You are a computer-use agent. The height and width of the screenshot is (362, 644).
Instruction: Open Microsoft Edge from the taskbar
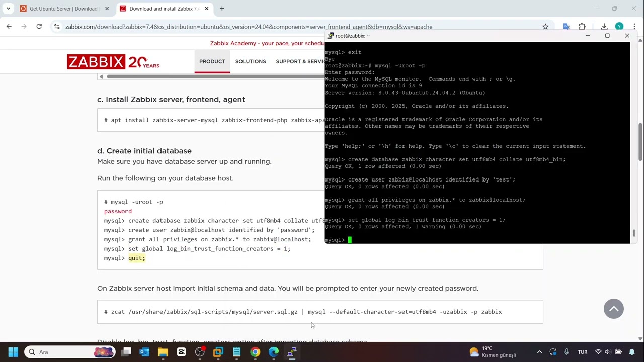(274, 352)
